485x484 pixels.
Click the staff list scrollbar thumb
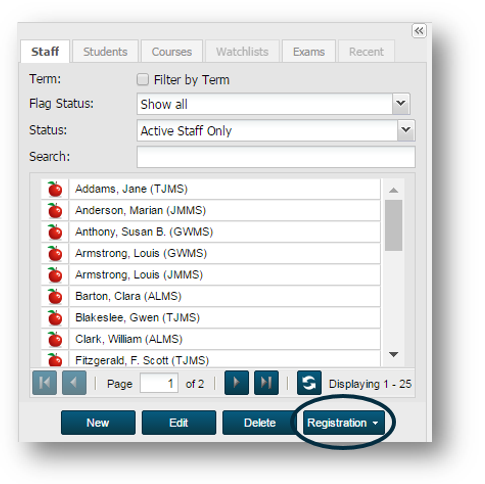click(393, 225)
